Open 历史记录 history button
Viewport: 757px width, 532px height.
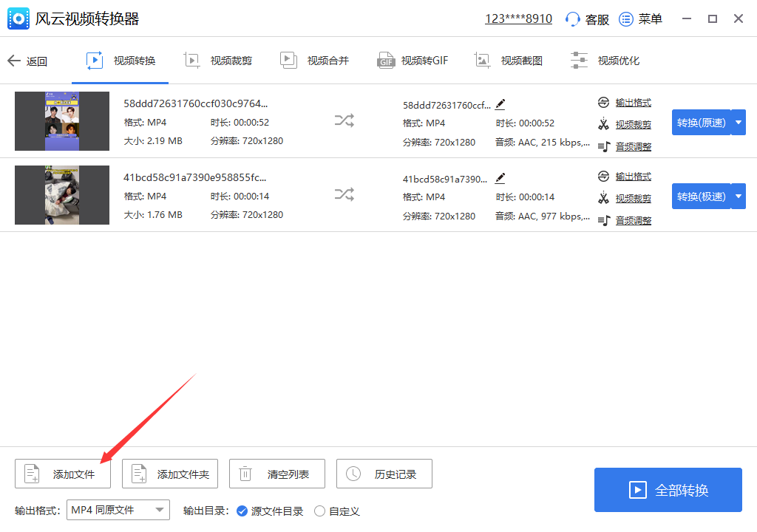click(384, 474)
